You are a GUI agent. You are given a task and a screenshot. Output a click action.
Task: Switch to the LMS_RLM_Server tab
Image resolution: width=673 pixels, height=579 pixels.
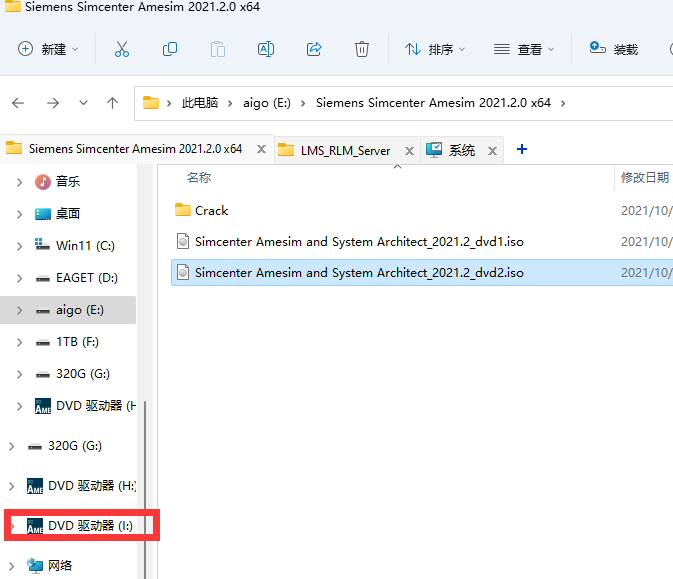click(x=345, y=151)
